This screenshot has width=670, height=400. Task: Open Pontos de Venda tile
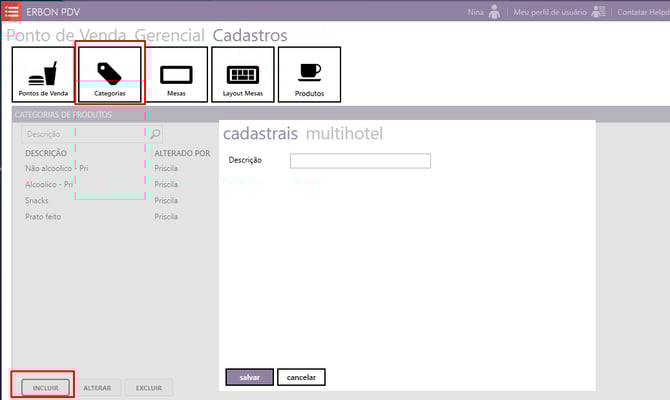43,74
